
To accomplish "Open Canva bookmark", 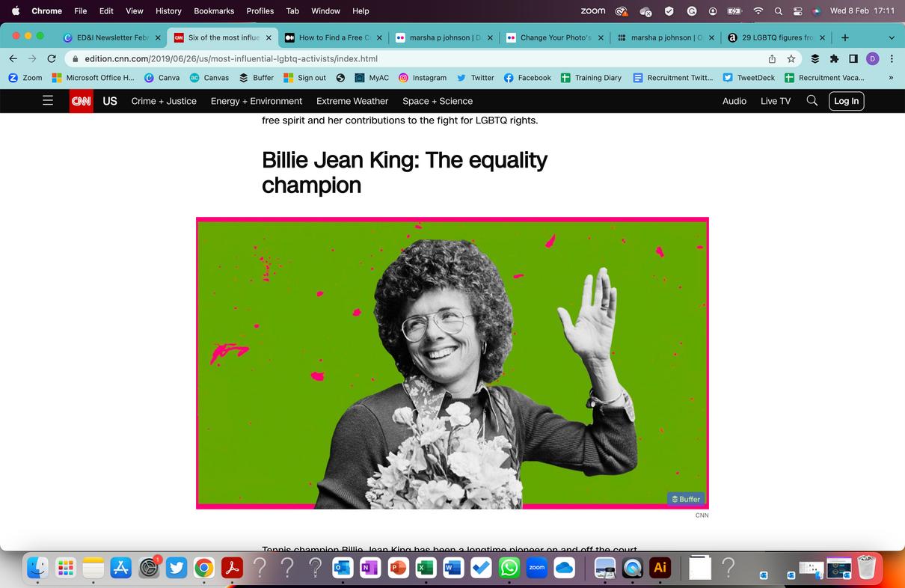I will click(162, 78).
